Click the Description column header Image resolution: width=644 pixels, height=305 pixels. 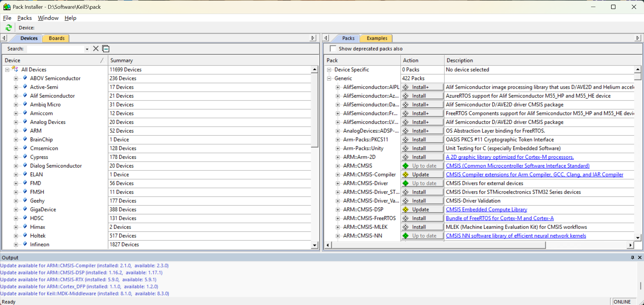pyautogui.click(x=543, y=60)
